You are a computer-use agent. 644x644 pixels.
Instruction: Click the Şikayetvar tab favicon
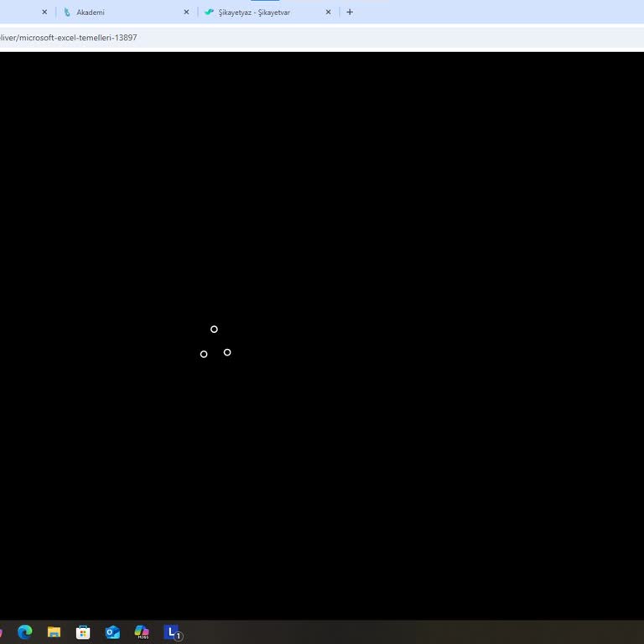[210, 13]
